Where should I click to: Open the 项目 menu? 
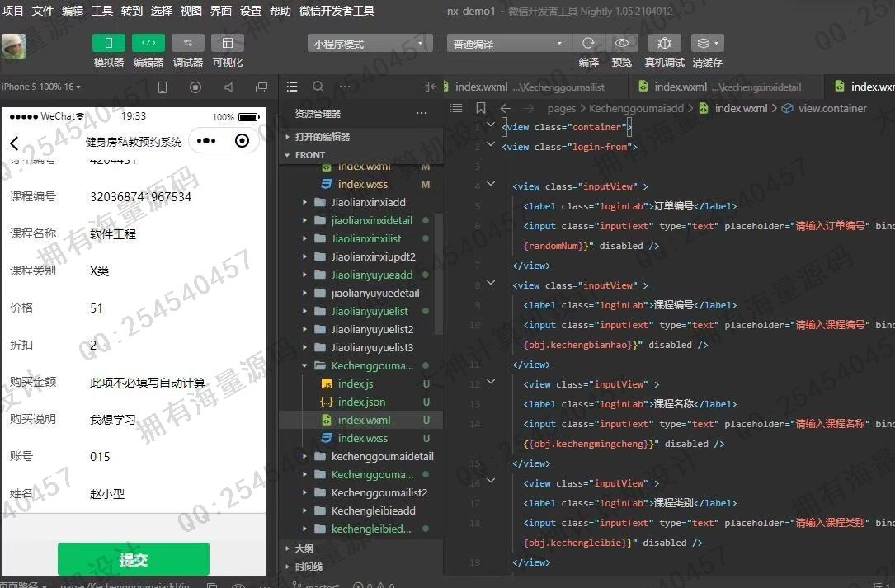point(13,10)
